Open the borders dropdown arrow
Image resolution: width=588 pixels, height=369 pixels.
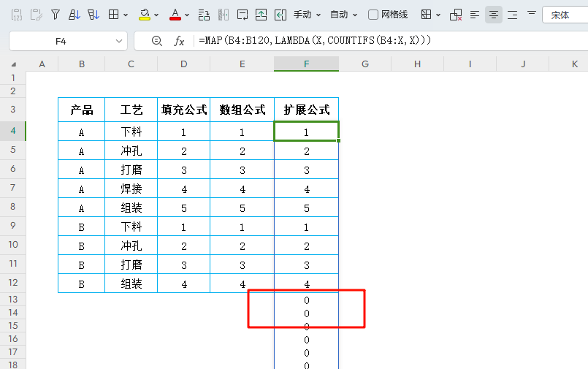(x=125, y=15)
